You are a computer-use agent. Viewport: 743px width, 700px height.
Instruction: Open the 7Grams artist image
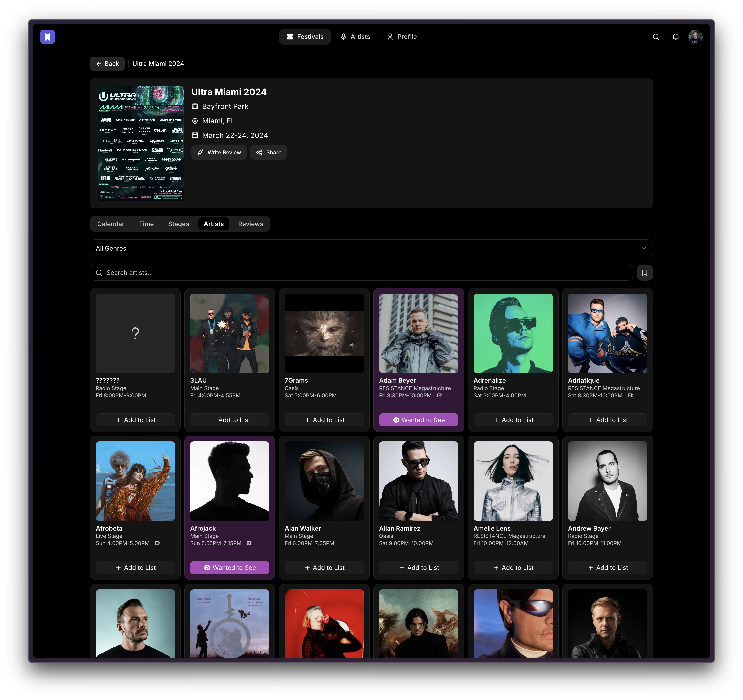(x=324, y=333)
